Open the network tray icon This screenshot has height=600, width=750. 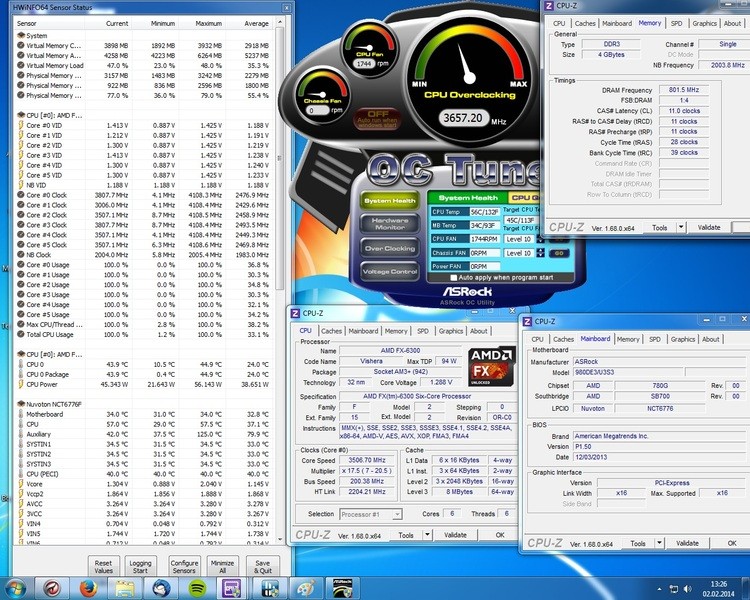click(674, 589)
